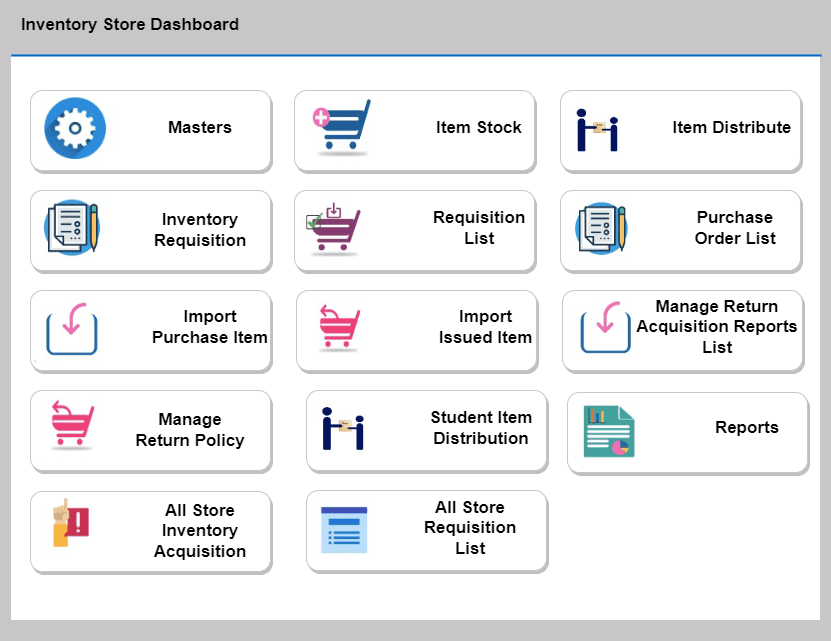Viewport: 831px width, 641px height.
Task: Open the Reports label
Action: (x=747, y=427)
